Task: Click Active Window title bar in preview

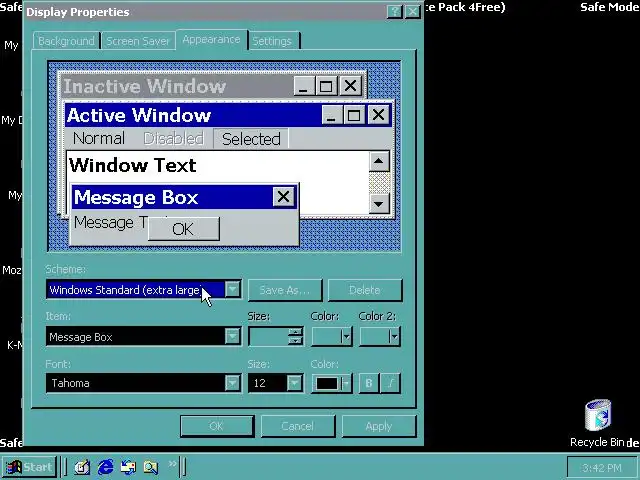Action: pyautogui.click(x=194, y=115)
